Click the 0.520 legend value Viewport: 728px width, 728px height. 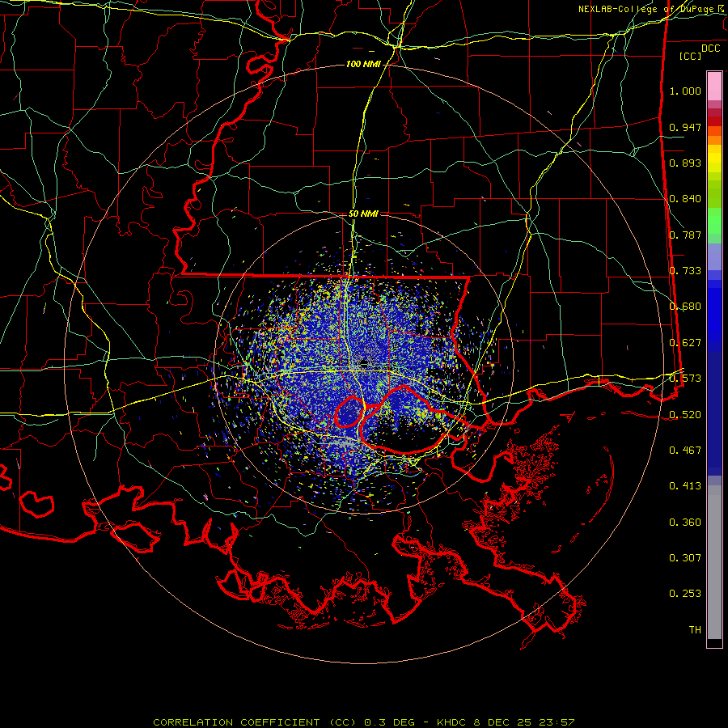[685, 415]
